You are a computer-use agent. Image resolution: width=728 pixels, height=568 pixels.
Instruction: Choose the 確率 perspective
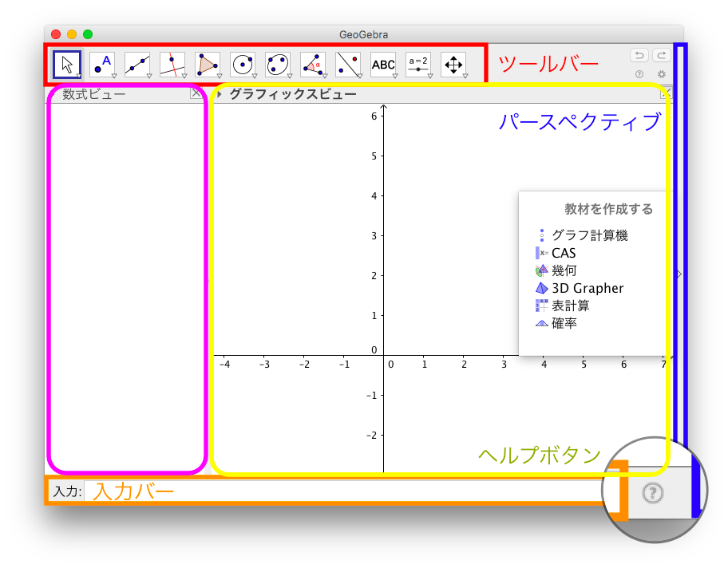(556, 323)
